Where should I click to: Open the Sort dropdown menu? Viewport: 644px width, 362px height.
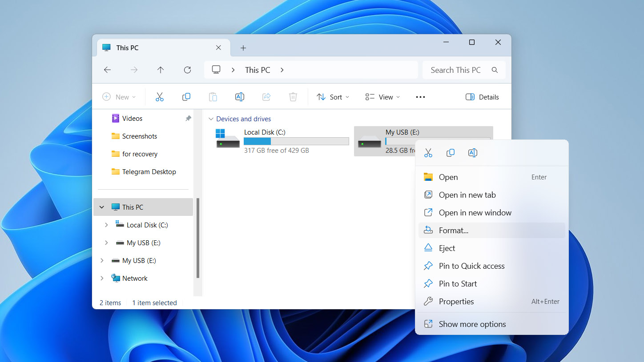pyautogui.click(x=333, y=97)
